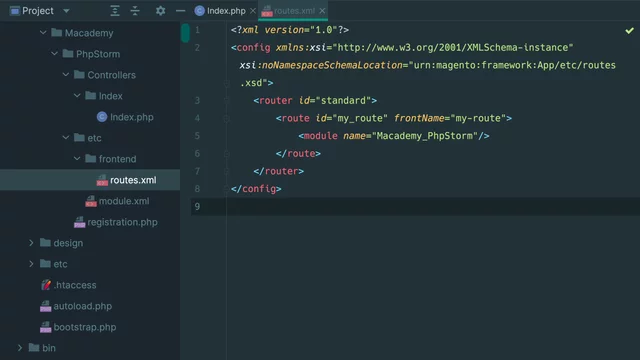The height and width of the screenshot is (360, 640).
Task: Collapse the Index folder
Action: pos(77,96)
